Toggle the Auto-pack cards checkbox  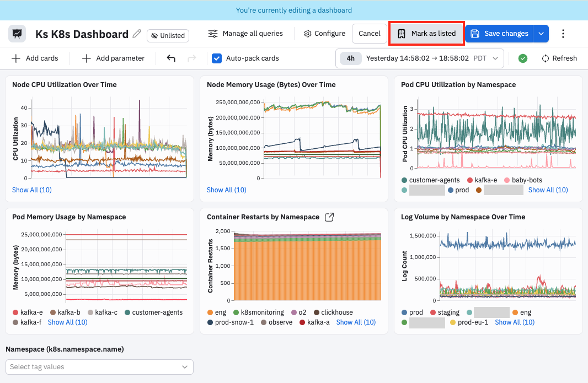[x=217, y=58]
